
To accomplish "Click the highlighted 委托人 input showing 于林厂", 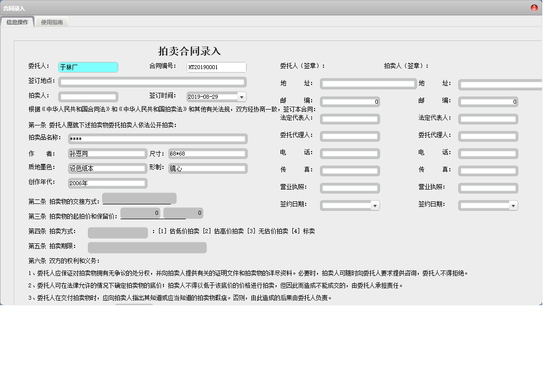I will click(x=88, y=67).
